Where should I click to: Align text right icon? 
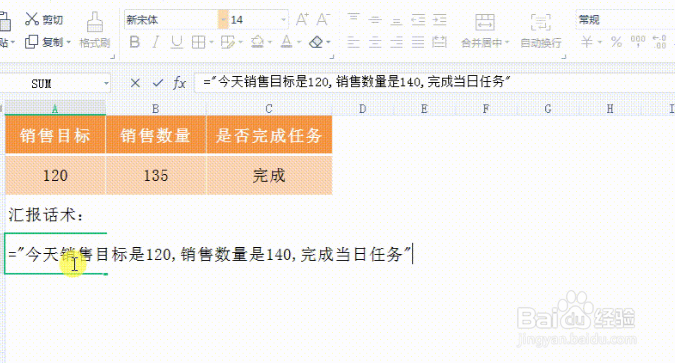tap(396, 42)
